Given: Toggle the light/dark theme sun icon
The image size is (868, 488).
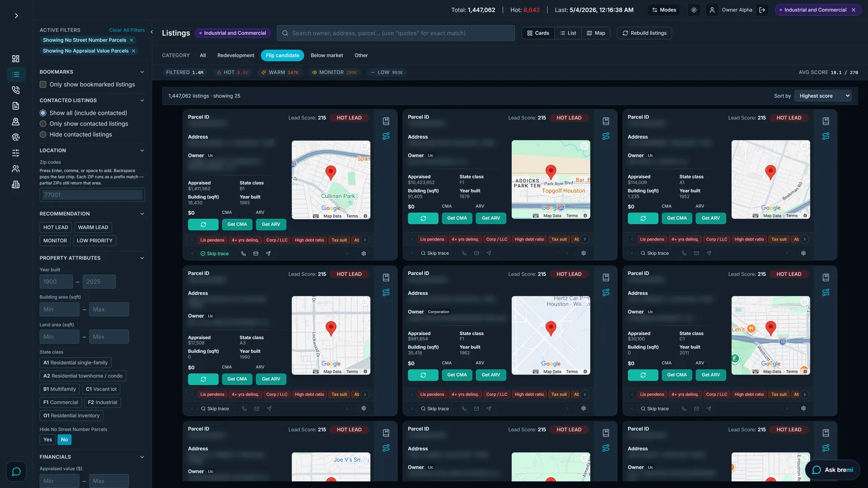Looking at the screenshot, I should click(694, 10).
